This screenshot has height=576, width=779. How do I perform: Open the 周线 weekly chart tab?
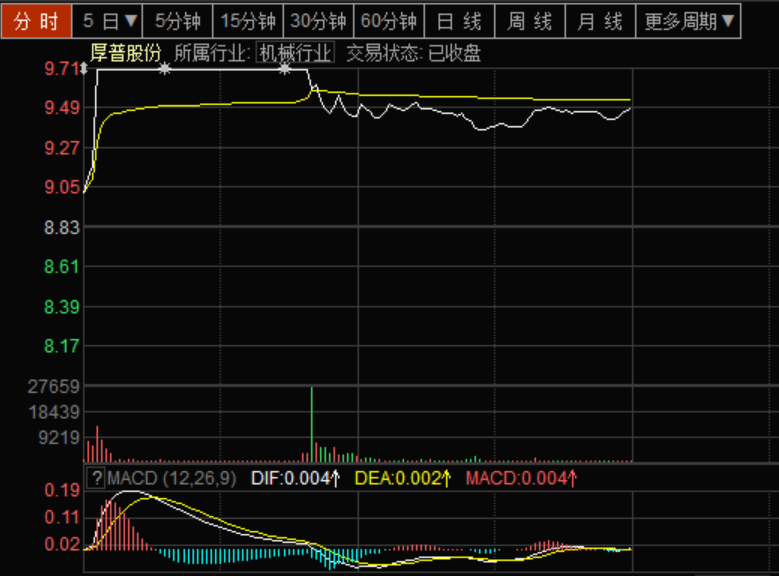coord(530,21)
